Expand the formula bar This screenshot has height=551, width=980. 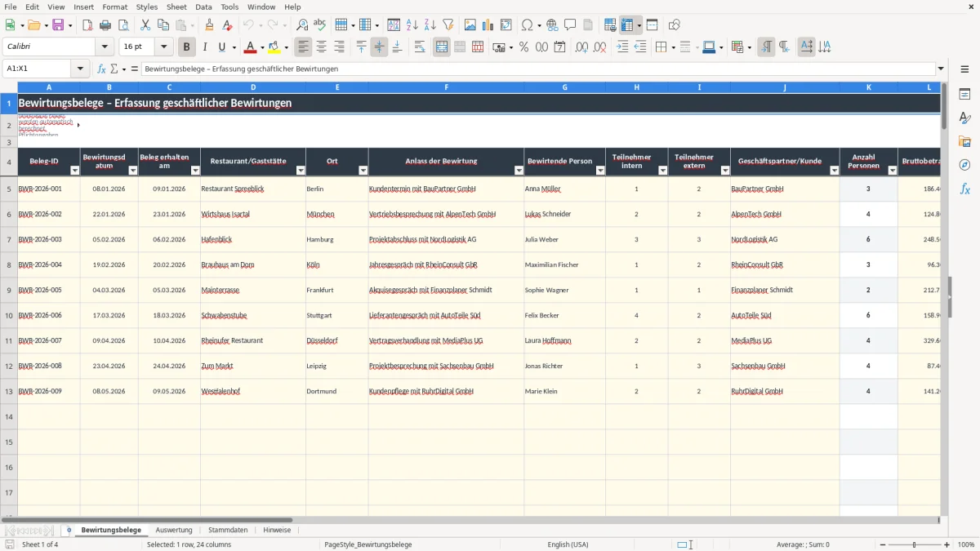941,69
